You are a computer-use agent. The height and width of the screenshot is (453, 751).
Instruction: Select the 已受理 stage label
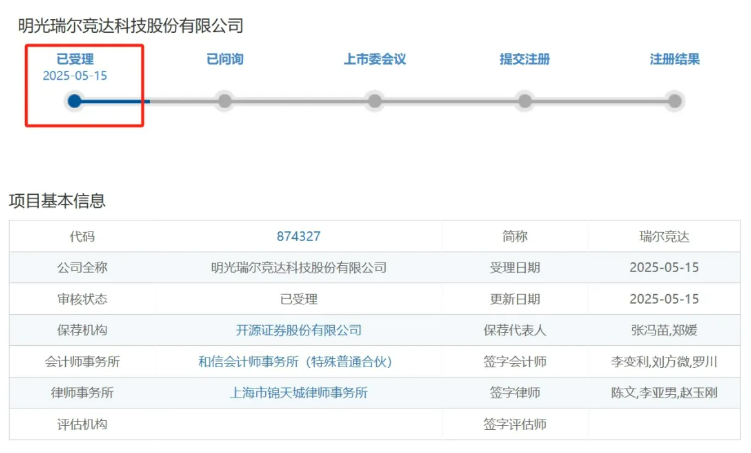tap(75, 59)
